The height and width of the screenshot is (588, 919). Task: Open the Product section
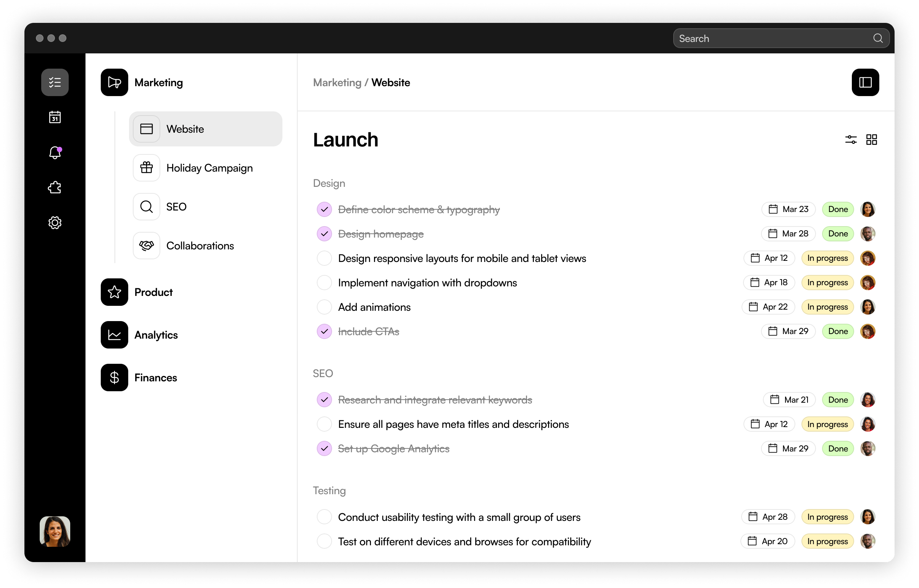point(114,292)
